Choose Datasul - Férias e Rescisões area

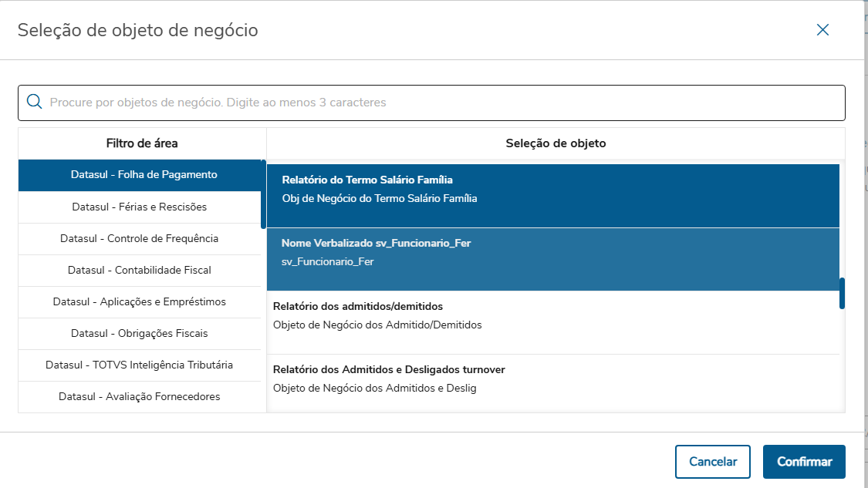(140, 207)
